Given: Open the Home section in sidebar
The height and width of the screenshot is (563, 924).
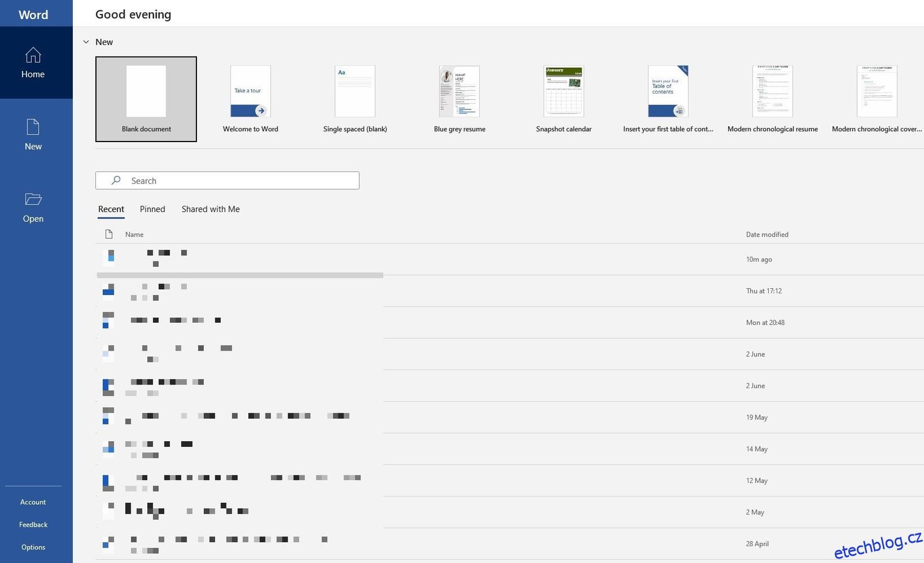Looking at the screenshot, I should click(33, 62).
